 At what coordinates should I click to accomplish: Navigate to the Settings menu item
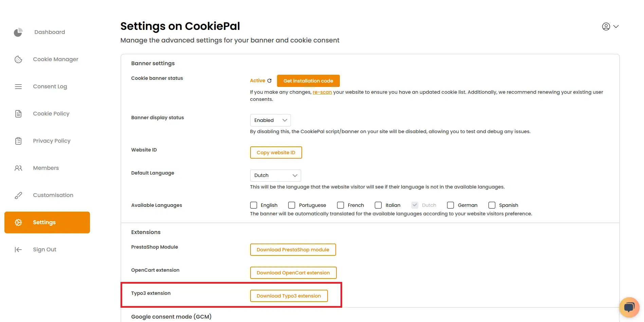click(x=47, y=222)
